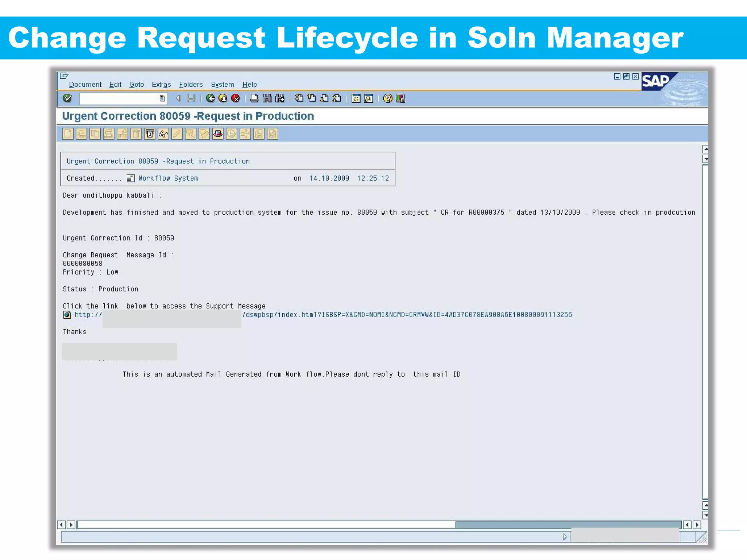This screenshot has height=560, width=747.
Task: Go to Next Page icon
Action: click(324, 98)
